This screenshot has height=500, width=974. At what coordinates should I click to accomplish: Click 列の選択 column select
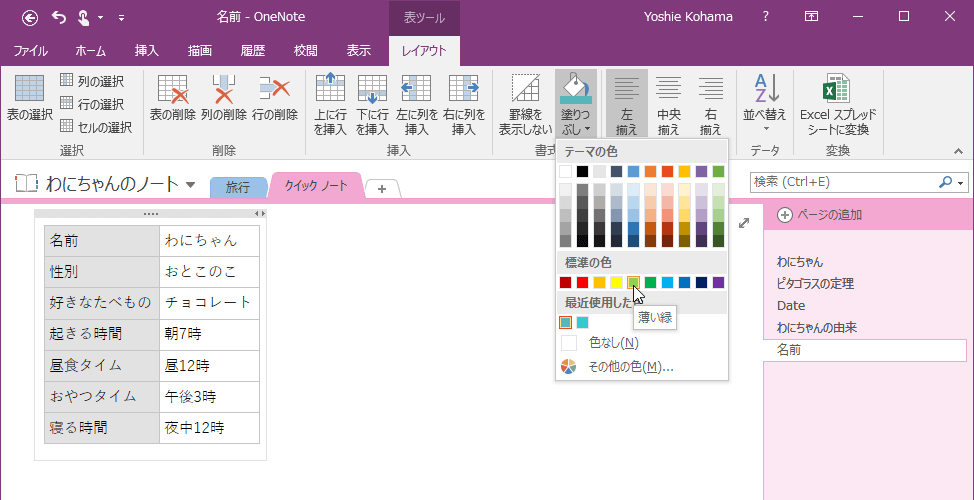pyautogui.click(x=92, y=81)
